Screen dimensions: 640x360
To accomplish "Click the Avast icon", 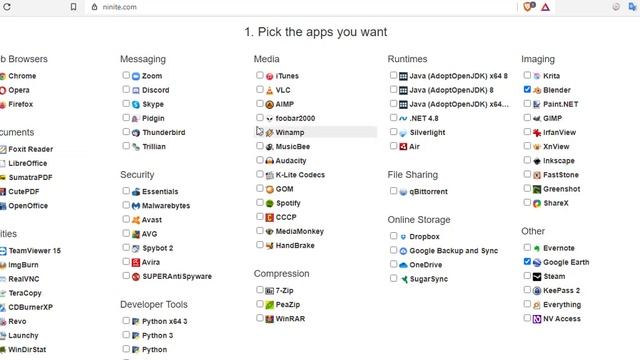I will [x=136, y=220].
